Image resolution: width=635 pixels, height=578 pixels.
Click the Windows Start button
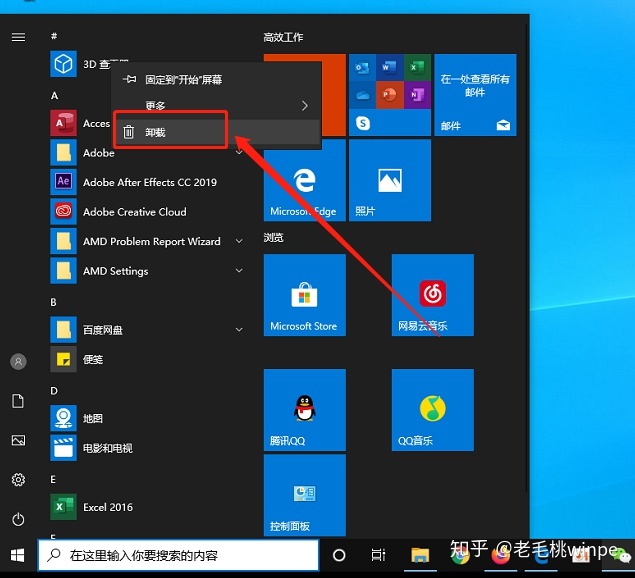click(17, 555)
